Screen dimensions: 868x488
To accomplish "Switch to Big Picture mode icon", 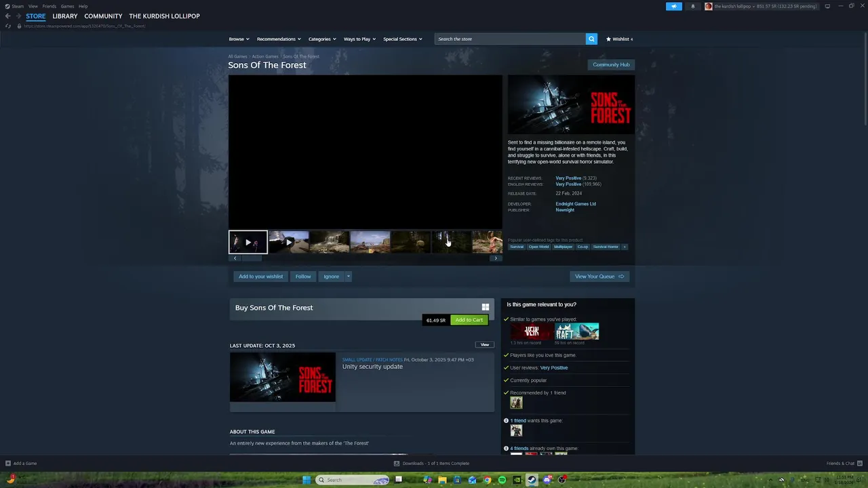I will [x=827, y=6].
